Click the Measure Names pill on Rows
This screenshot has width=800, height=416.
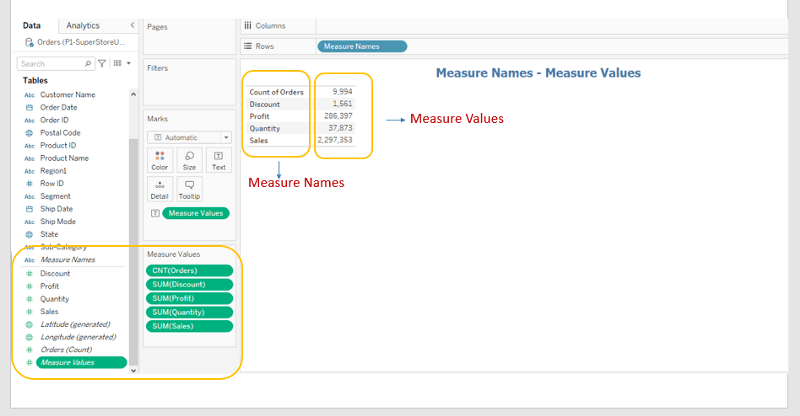click(362, 46)
